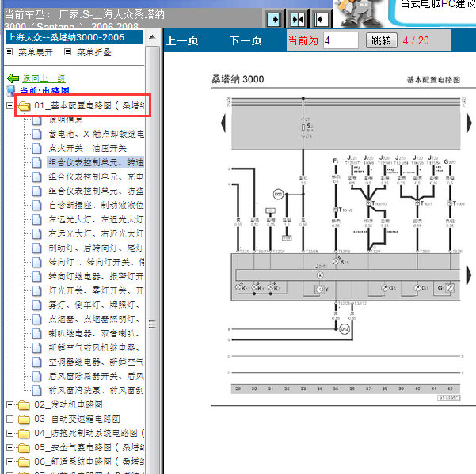This screenshot has width=476, height=474.
Task: Click the 桑塔纳 3000 diagram title
Action: point(238,79)
